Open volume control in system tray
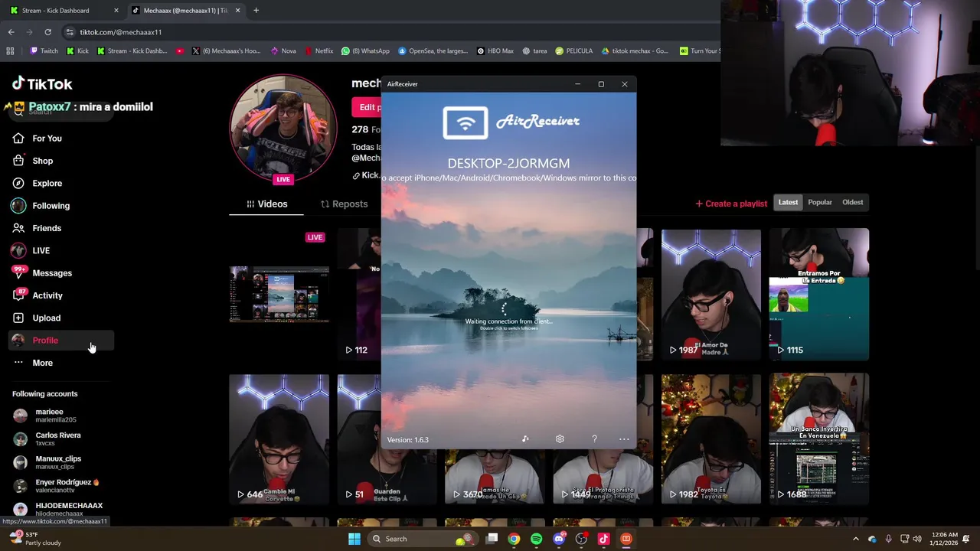The image size is (980, 551). pyautogui.click(x=917, y=539)
